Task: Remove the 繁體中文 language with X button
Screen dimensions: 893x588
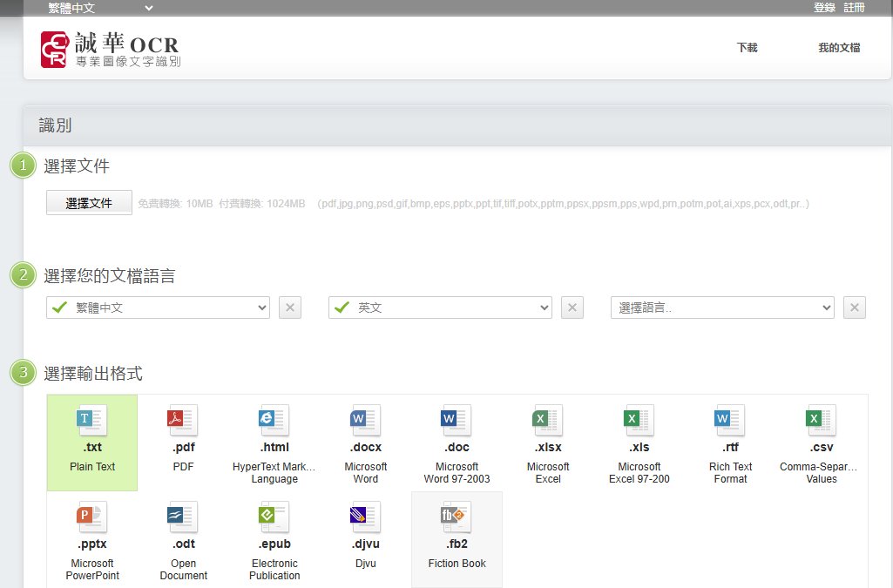Action: click(x=290, y=308)
